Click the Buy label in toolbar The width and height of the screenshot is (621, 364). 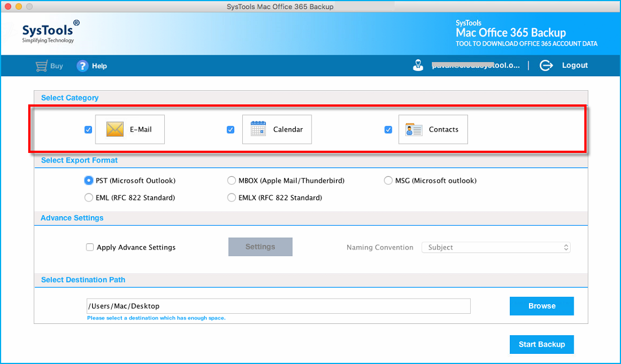tap(56, 66)
